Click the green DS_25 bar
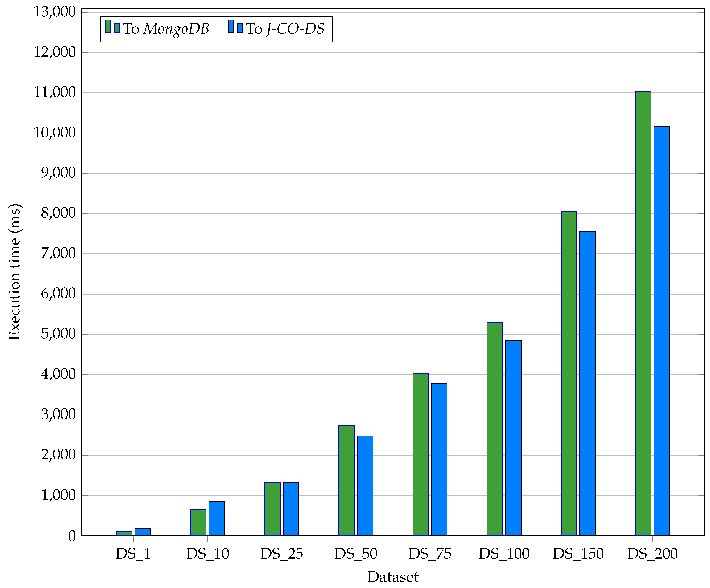The width and height of the screenshot is (710, 588). click(272, 509)
